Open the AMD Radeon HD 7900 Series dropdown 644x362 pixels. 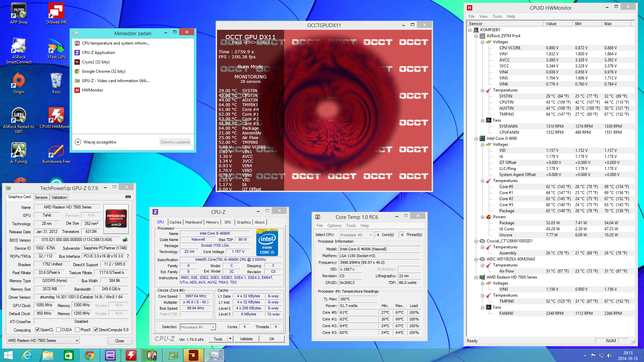[x=43, y=341]
